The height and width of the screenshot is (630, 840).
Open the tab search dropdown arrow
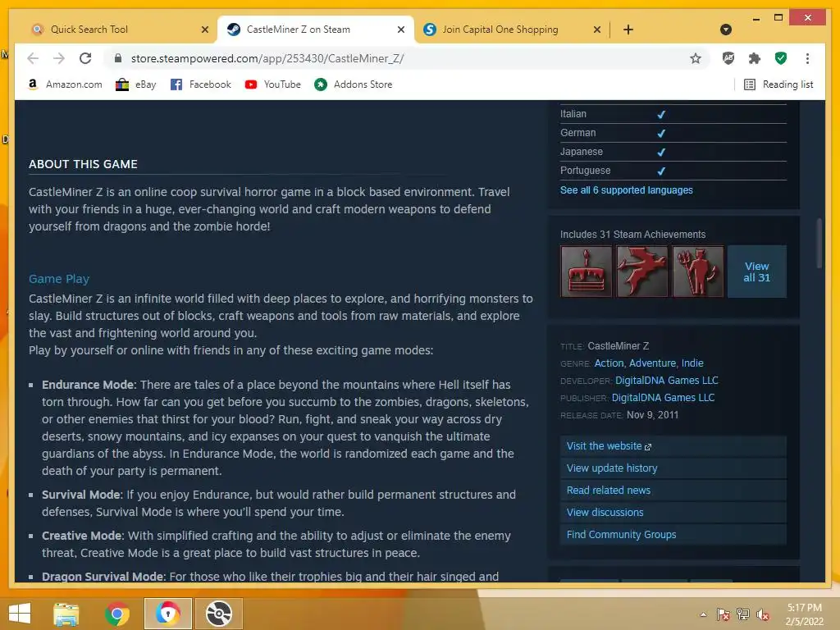(726, 30)
